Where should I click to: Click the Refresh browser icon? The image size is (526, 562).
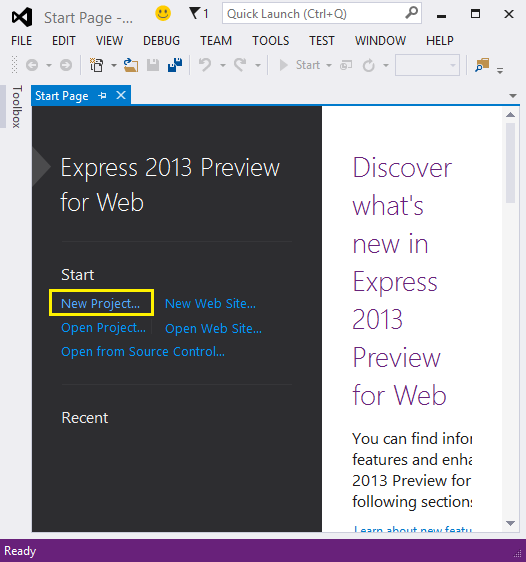point(368,65)
